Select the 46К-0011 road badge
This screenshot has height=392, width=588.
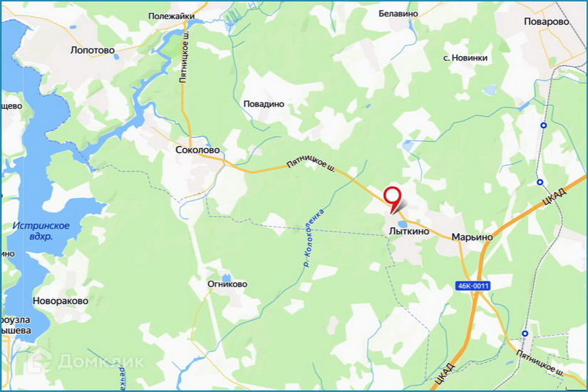click(x=473, y=286)
